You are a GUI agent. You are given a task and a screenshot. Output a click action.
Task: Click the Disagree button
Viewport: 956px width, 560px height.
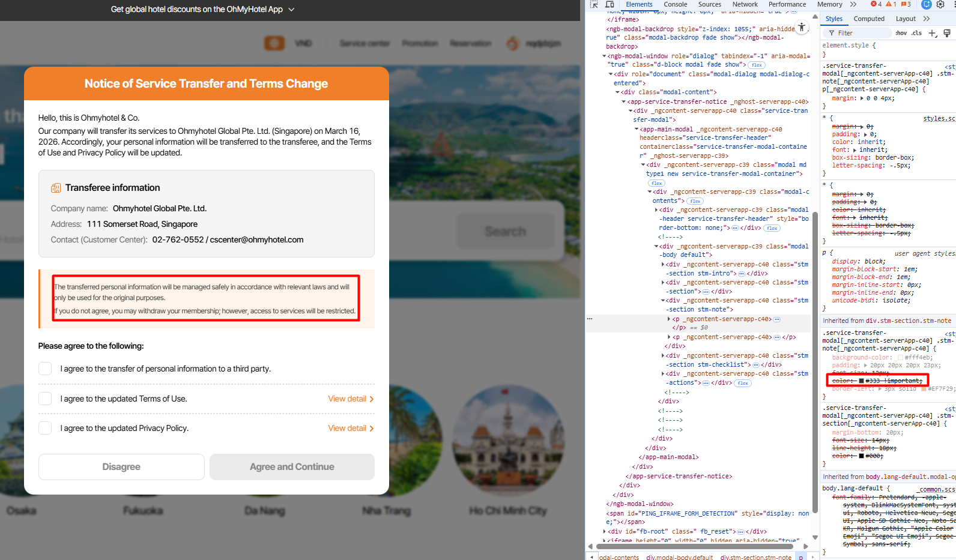point(121,467)
